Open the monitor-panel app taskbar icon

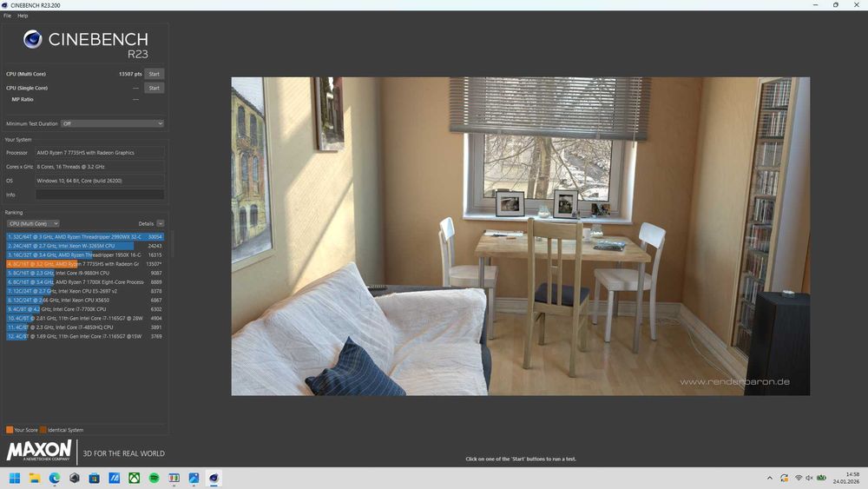(x=174, y=478)
